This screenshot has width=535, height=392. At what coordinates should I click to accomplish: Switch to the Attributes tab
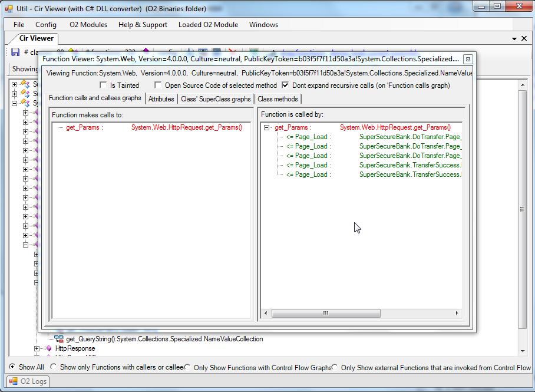click(x=161, y=98)
